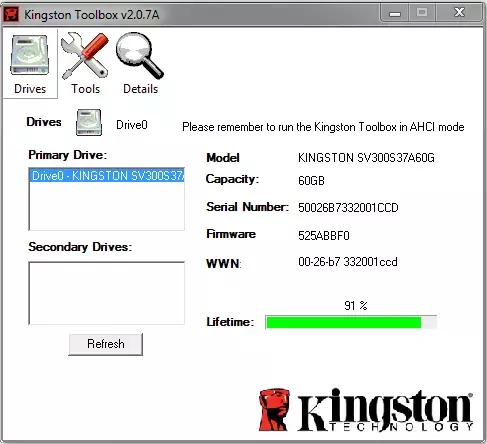Click the Serial Number: label
Screen dimensions: 487x444
point(247,207)
